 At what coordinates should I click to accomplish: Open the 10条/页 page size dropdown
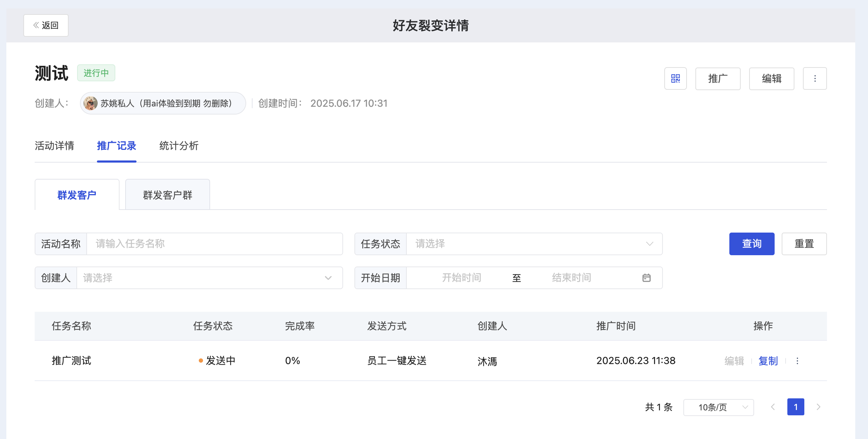719,407
